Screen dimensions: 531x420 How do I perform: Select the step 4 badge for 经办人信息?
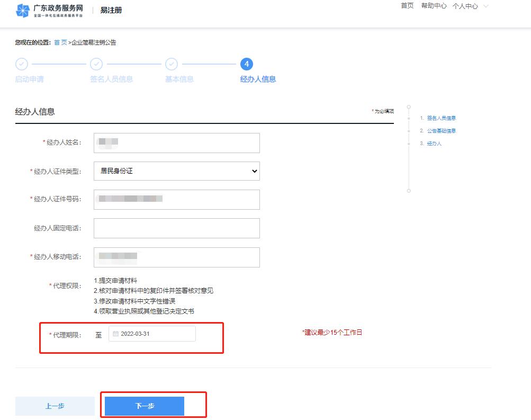click(x=247, y=64)
